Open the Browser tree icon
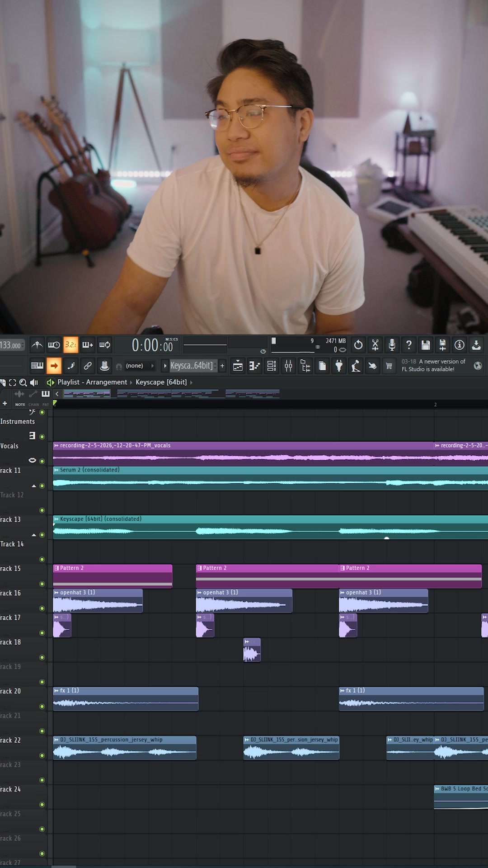The image size is (488, 868). (x=305, y=366)
